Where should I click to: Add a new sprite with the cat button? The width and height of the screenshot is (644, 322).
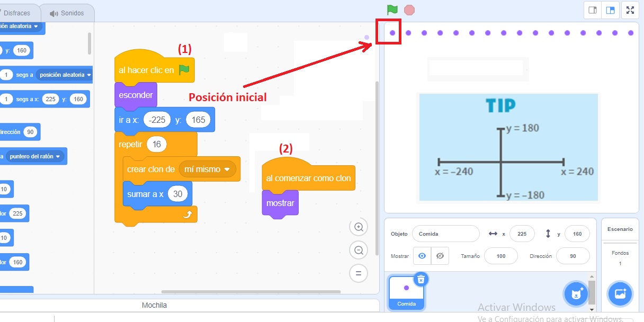pyautogui.click(x=576, y=294)
